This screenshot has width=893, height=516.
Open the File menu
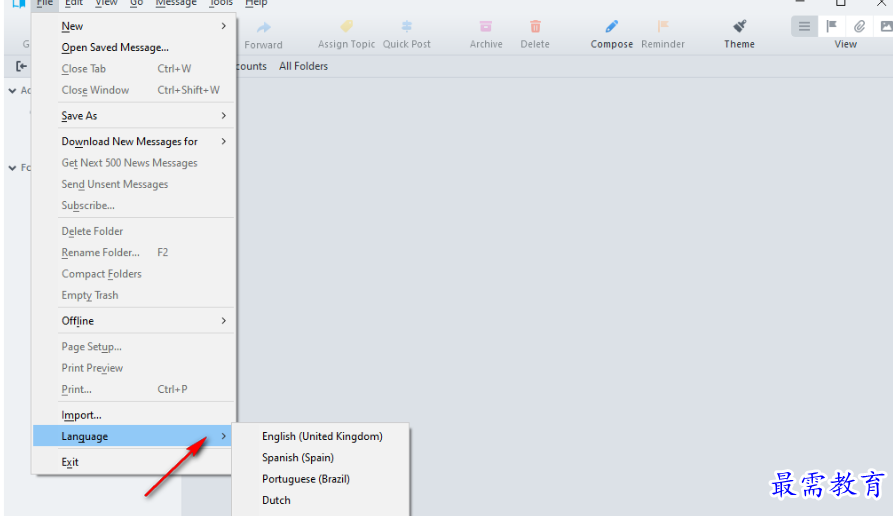coord(44,3)
